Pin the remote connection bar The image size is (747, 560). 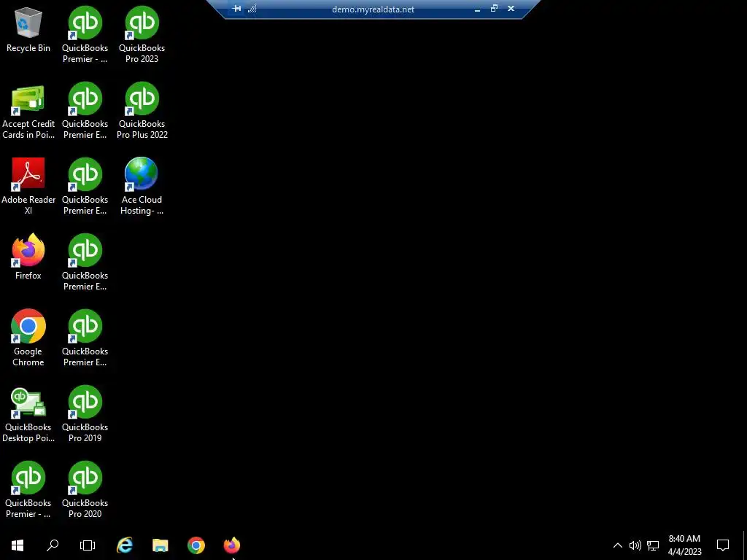coord(237,9)
